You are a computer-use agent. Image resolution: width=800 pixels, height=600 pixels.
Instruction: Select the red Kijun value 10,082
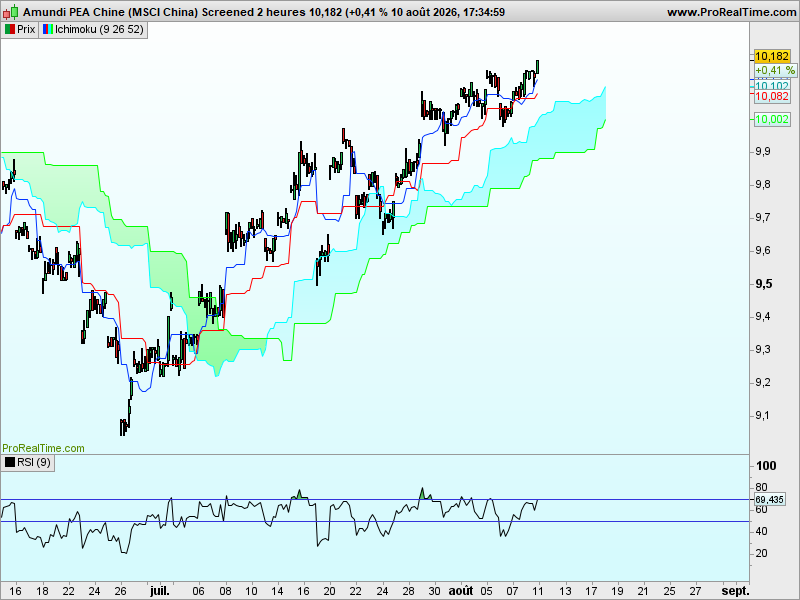point(772,96)
